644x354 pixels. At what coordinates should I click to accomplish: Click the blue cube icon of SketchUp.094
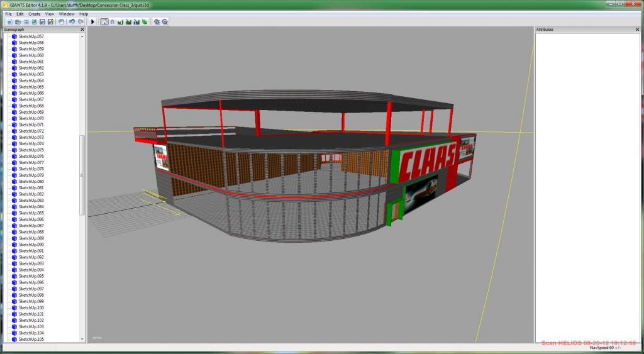pos(14,270)
